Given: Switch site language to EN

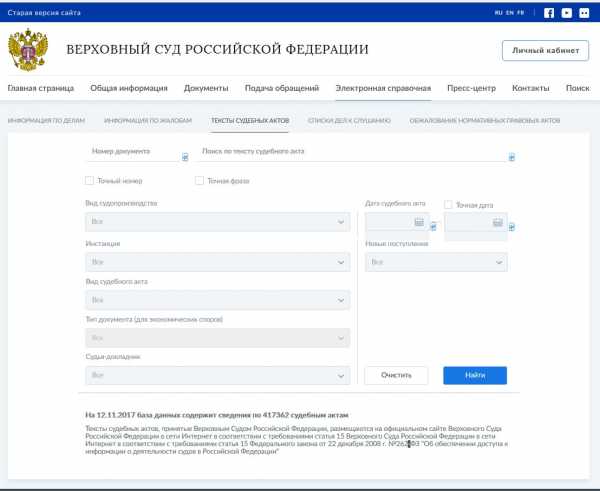Looking at the screenshot, I should [510, 13].
